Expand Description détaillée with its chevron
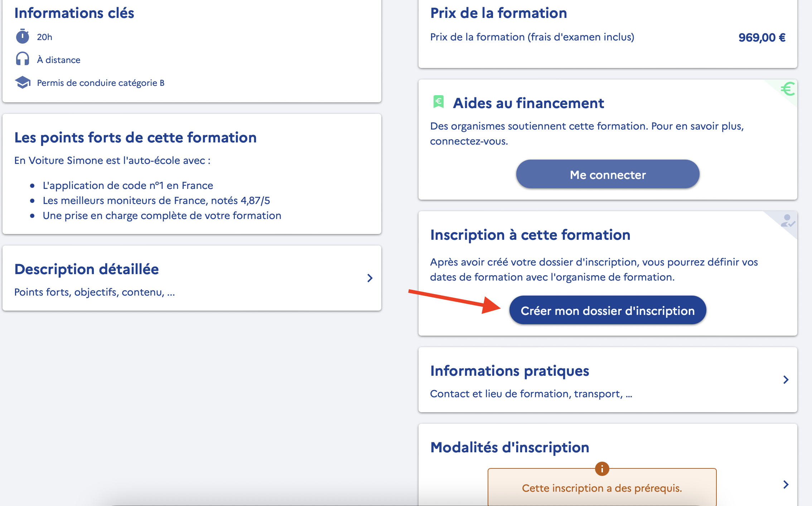Viewport: 812px width, 506px height. (370, 278)
